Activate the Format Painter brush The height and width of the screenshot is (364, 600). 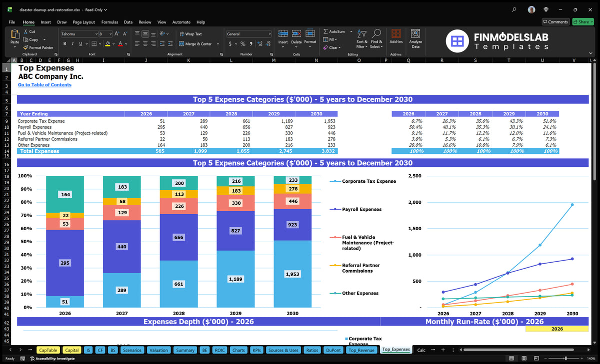[25, 47]
